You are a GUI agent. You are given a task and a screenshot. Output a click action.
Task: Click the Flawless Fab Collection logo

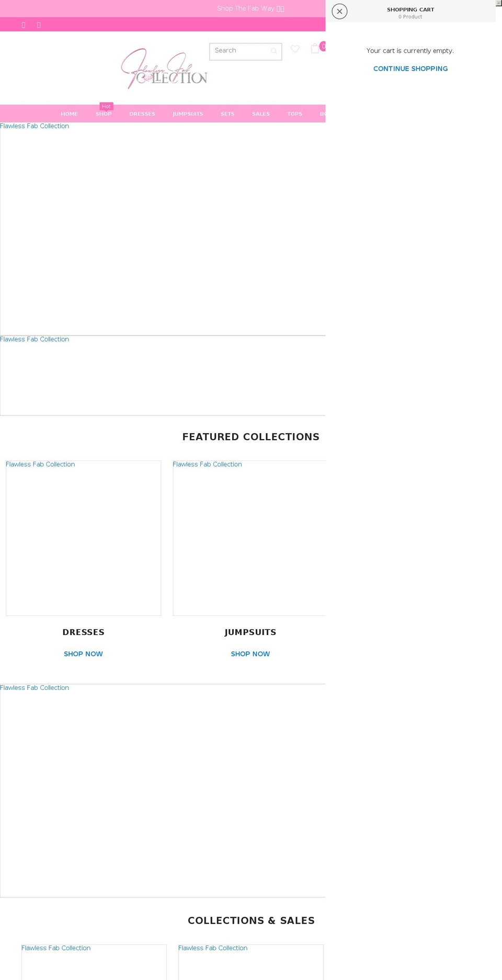164,68
